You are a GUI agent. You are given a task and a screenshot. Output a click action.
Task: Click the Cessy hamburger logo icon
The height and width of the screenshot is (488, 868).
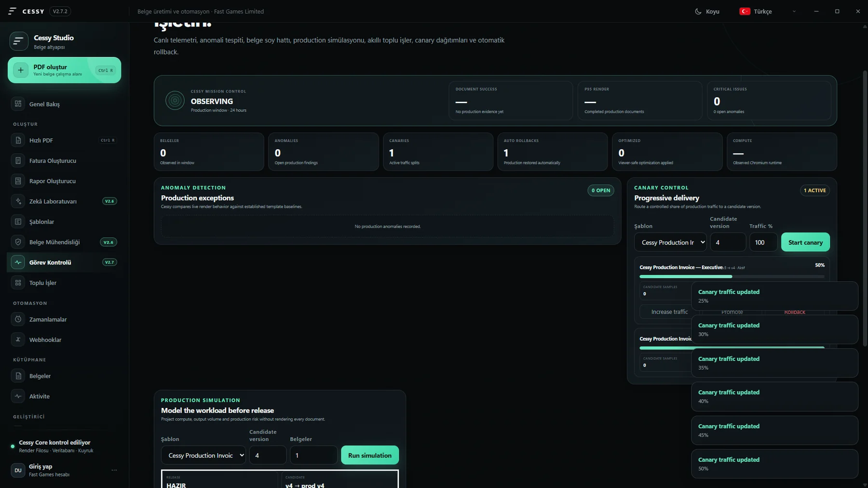point(12,11)
